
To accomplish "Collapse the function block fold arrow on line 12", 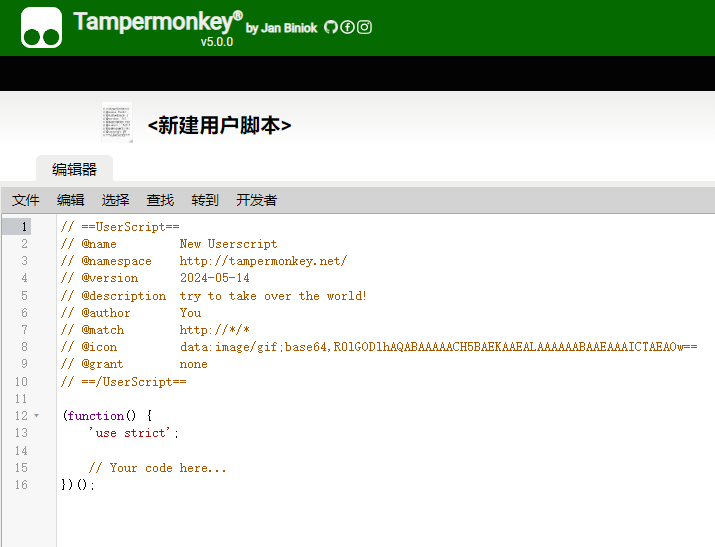I will click(36, 416).
